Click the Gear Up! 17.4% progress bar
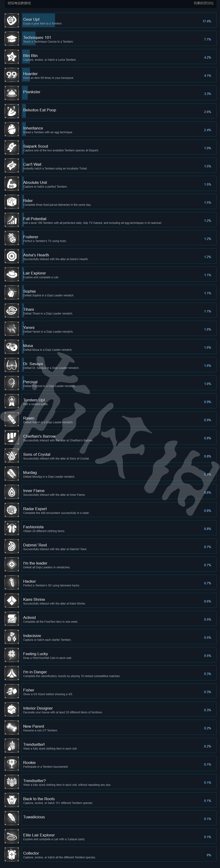This screenshot has height=868, width=220. pyautogui.click(x=38, y=20)
